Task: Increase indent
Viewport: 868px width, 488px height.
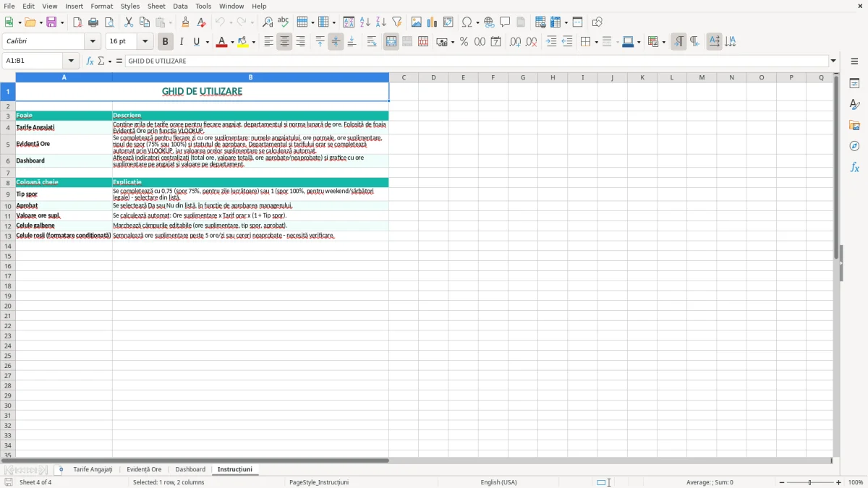Action: 551,42
